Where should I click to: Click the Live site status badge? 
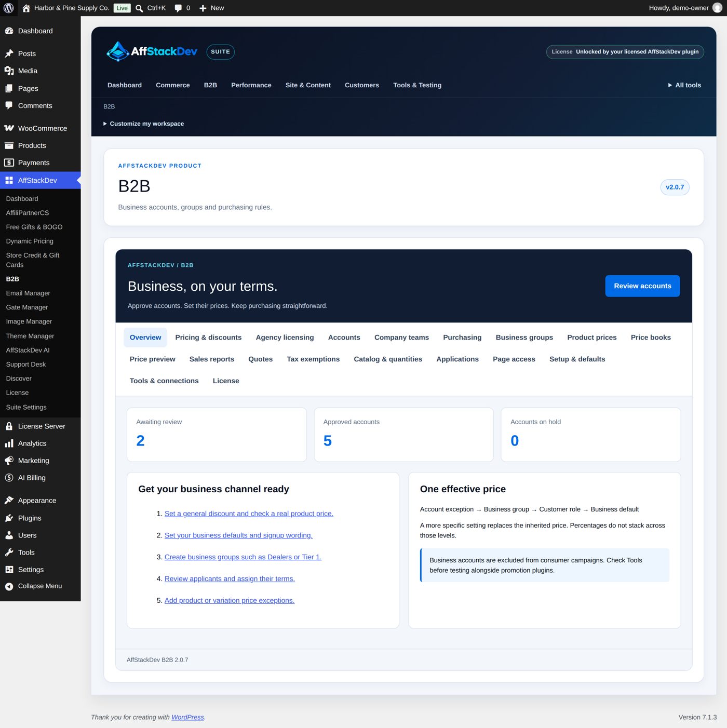122,8
